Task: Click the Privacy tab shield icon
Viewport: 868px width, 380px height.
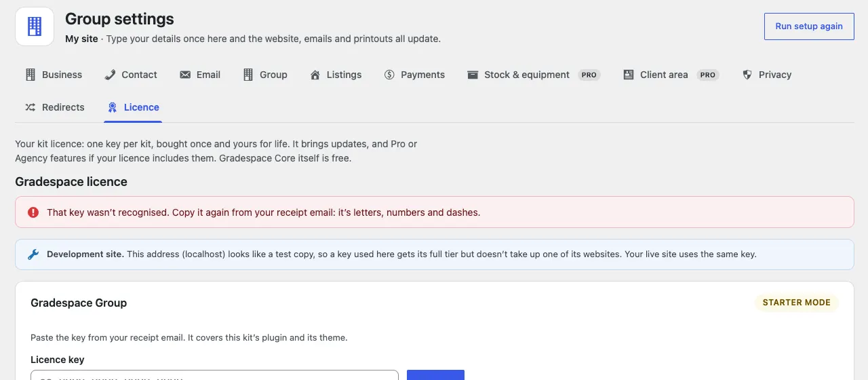Action: point(747,75)
